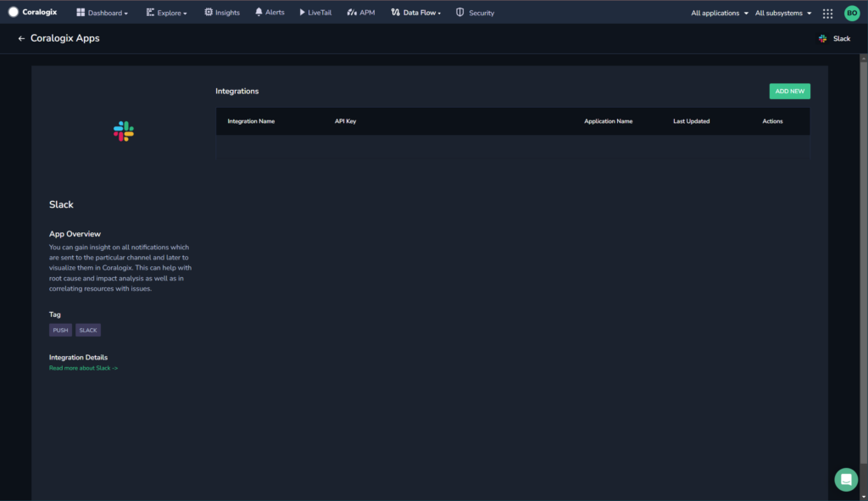Screen dimensions: 868x501
Task: Select the PUSH tag
Action: (60, 330)
